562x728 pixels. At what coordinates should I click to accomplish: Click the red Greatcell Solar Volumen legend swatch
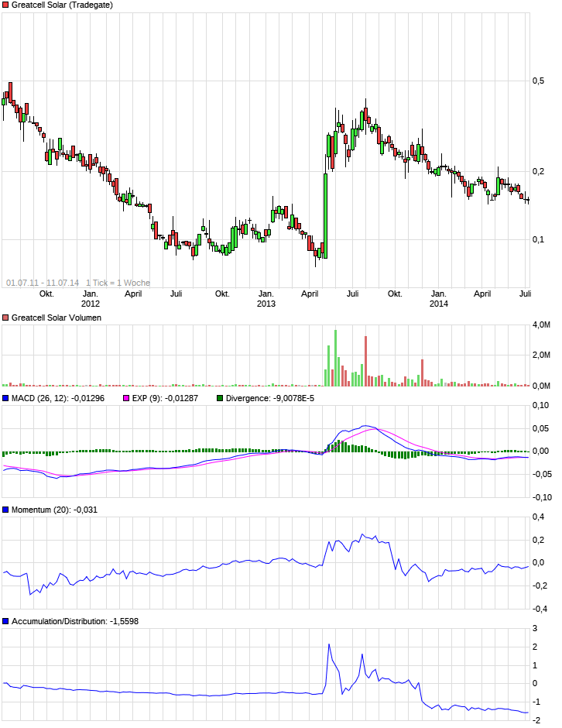tap(5, 318)
